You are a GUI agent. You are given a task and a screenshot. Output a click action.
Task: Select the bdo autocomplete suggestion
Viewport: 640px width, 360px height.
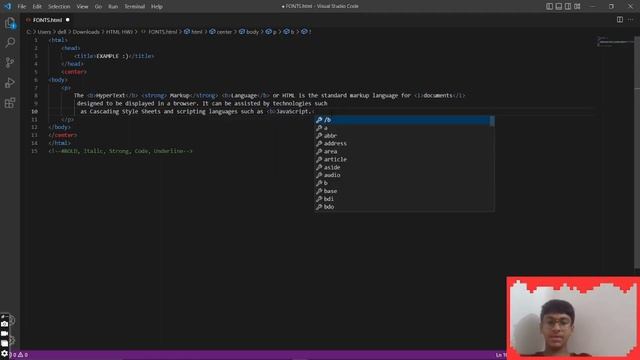click(x=404, y=207)
